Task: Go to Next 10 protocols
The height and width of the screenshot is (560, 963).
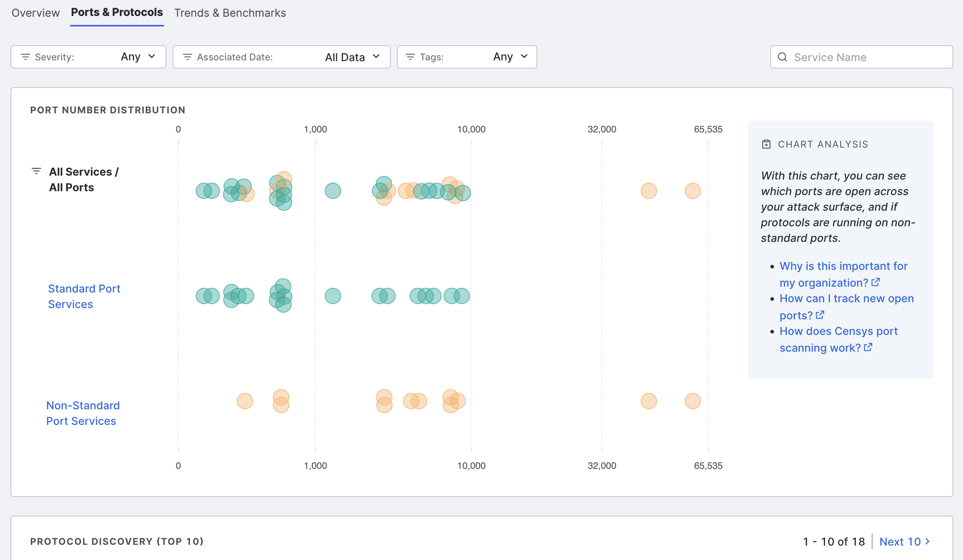Action: click(x=904, y=541)
